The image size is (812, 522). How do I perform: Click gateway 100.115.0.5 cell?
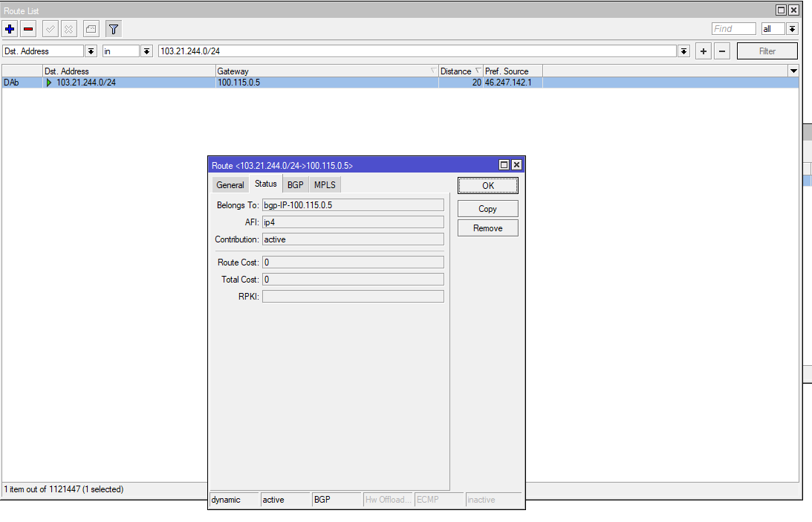[x=327, y=83]
